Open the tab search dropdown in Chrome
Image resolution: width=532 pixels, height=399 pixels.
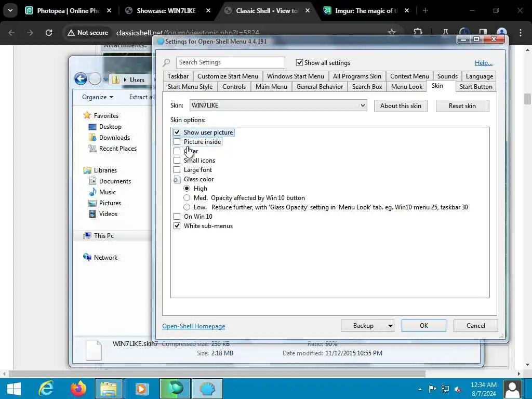10,10
